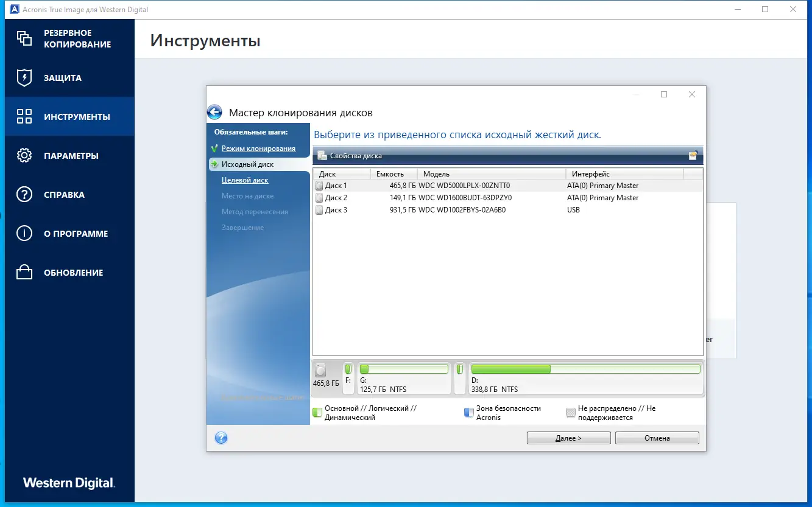Go back with the wizard's blue arrow

tap(214, 112)
